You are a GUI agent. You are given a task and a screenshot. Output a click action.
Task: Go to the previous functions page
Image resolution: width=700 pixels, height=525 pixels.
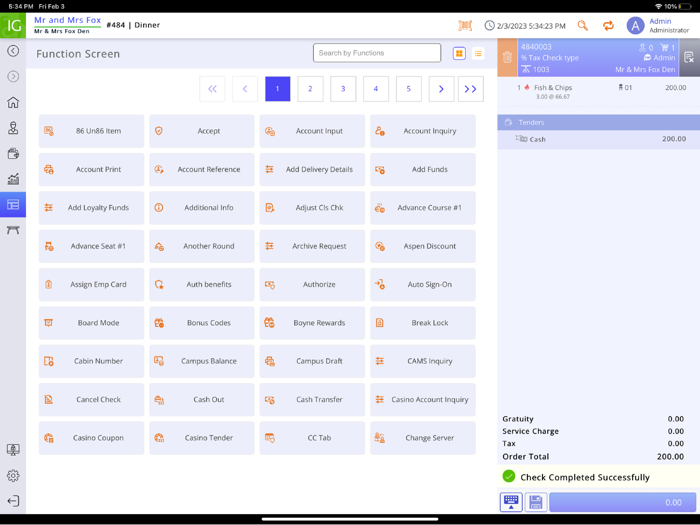pos(245,89)
